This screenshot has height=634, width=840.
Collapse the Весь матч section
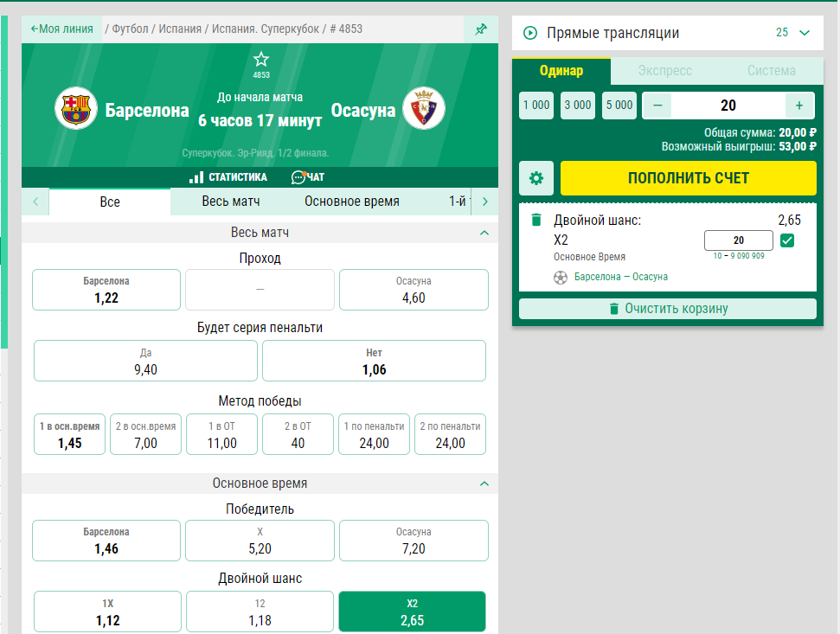point(484,233)
